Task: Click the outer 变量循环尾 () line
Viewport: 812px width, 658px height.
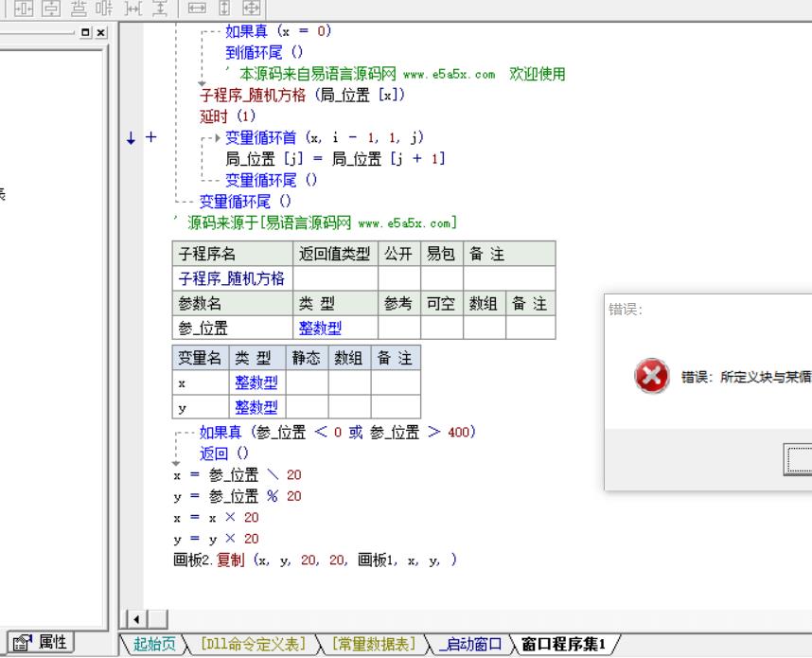Action: pos(245,201)
